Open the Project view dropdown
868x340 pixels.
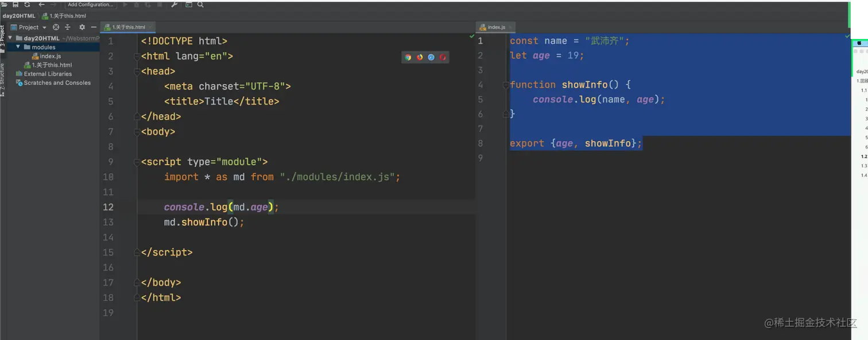pyautogui.click(x=29, y=27)
